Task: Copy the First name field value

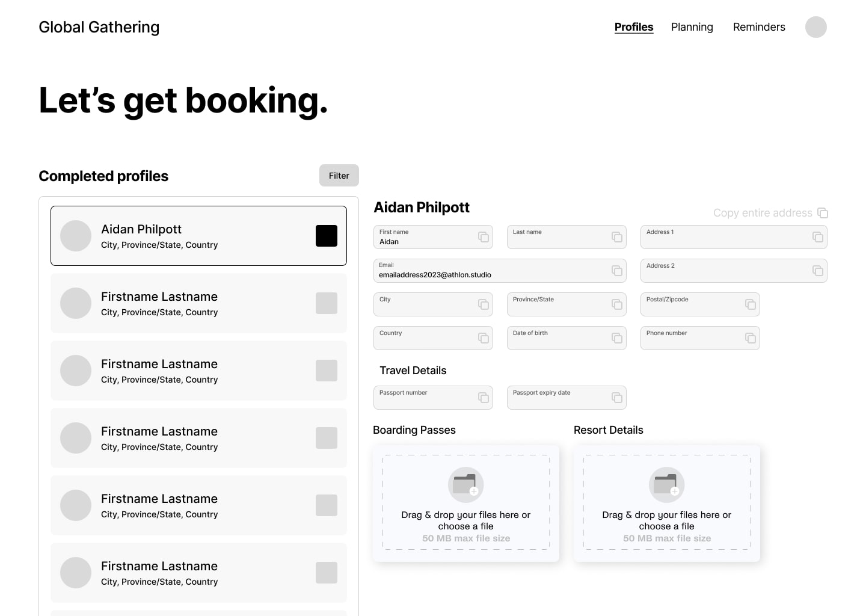Action: [x=484, y=237]
